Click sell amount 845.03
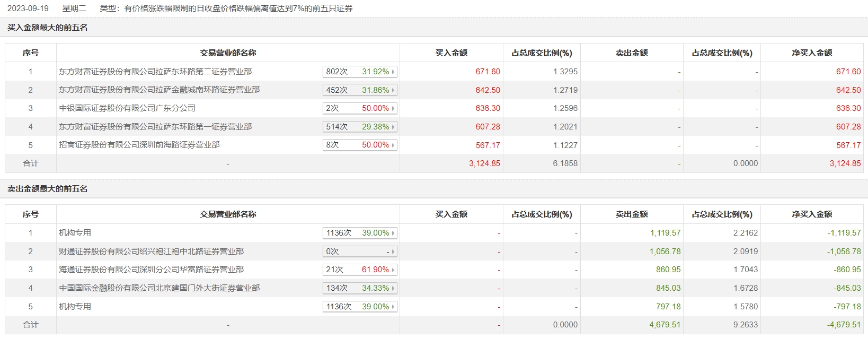Screen dimensions: 868x338 point(668,288)
